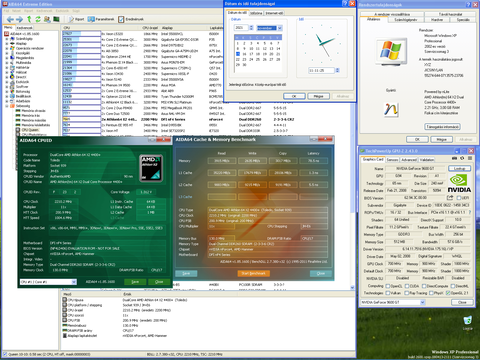Click Start Benchmark in Cache & Memory Benchmark
The width and height of the screenshot is (480, 360).
click(x=253, y=273)
